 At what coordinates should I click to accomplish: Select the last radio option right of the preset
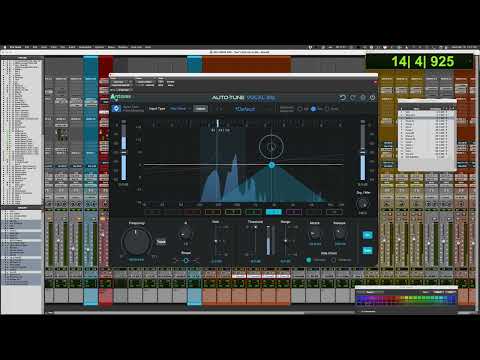327,109
